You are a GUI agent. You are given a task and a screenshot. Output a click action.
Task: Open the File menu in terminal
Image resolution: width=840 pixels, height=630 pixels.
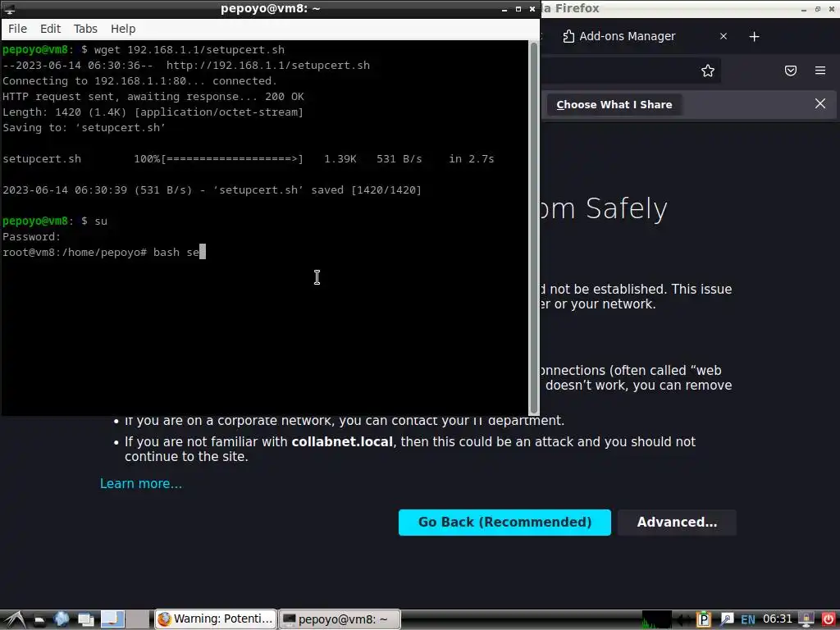[17, 29]
